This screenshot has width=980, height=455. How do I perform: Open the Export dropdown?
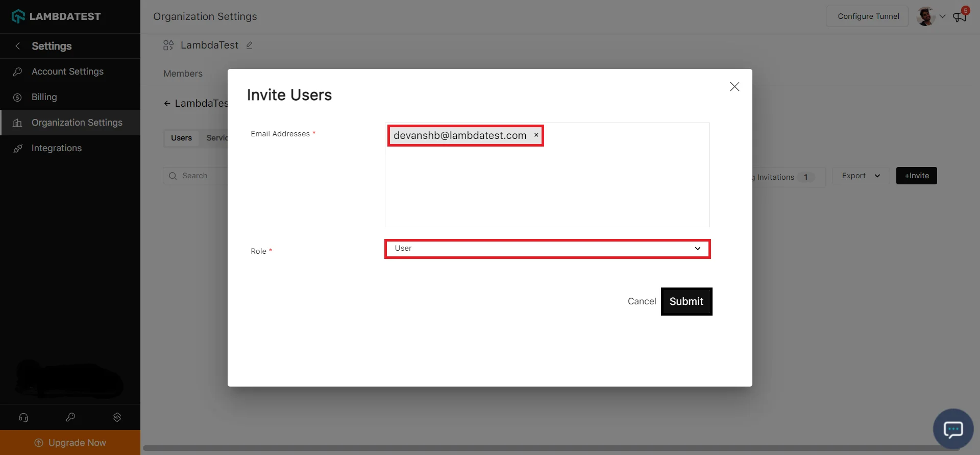[861, 176]
